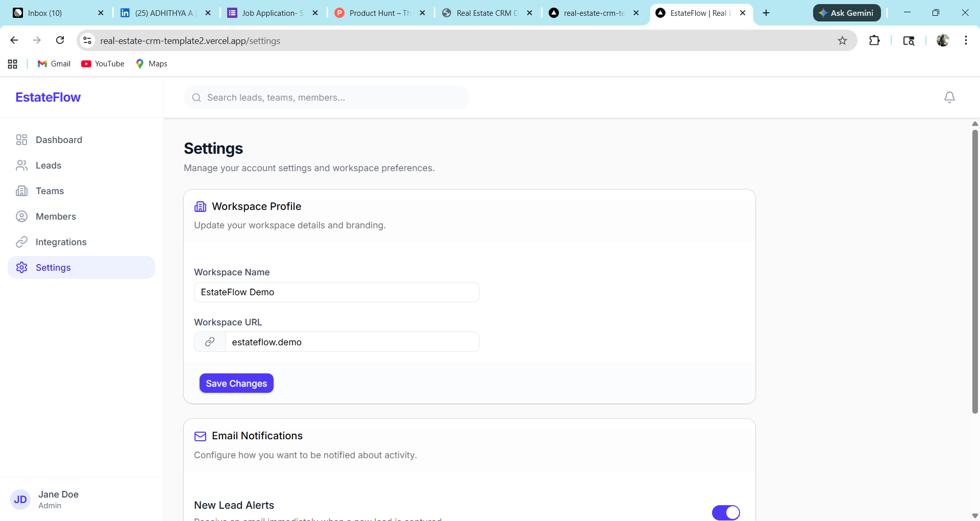This screenshot has height=521, width=980.
Task: Click the Save Changes button
Action: tap(236, 383)
